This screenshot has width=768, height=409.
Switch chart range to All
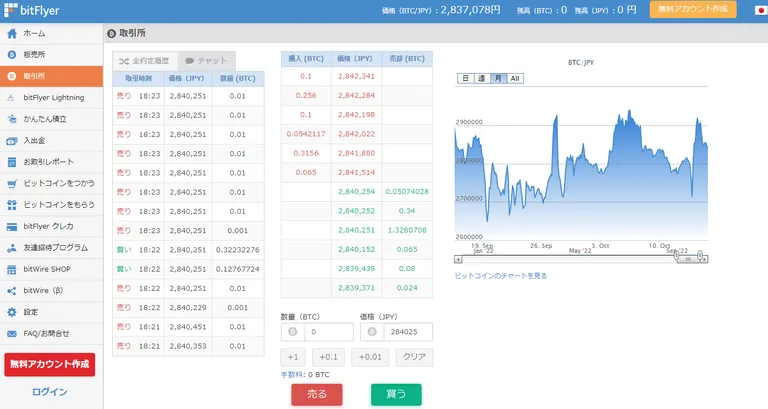(x=515, y=78)
